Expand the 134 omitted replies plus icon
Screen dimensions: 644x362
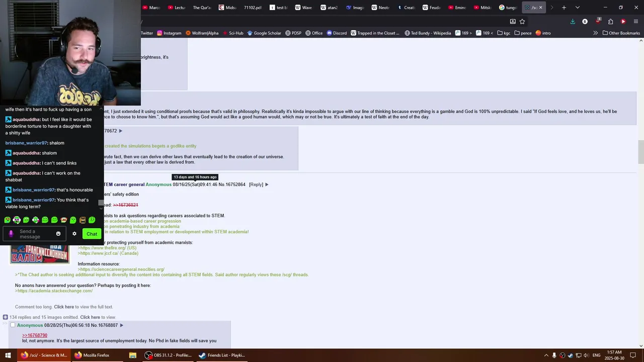coord(5,317)
